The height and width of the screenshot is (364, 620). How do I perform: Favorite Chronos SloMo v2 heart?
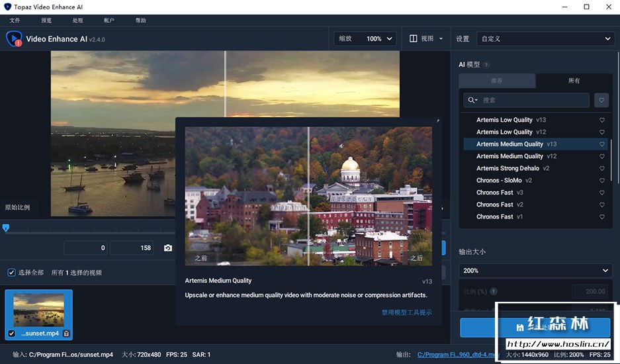[602, 181]
